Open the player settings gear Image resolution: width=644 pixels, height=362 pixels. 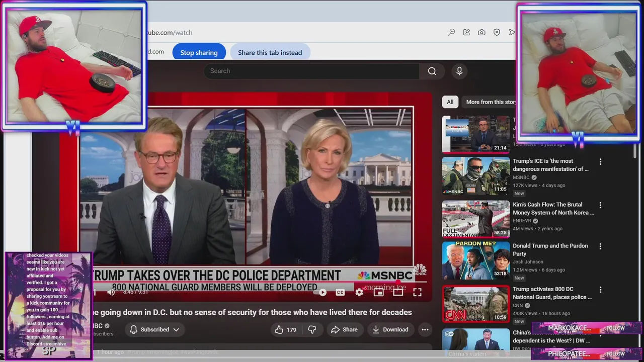[x=359, y=292]
